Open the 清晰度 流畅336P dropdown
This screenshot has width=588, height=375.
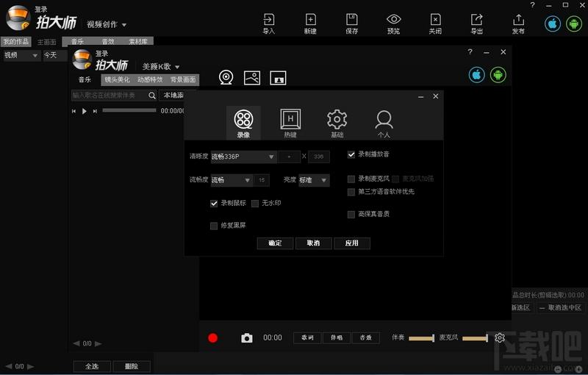tap(243, 157)
